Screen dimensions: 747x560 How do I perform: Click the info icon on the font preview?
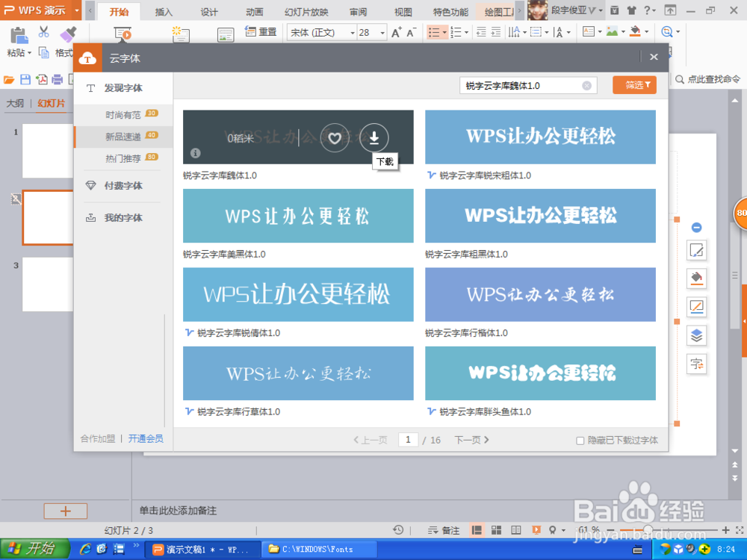pos(195,154)
